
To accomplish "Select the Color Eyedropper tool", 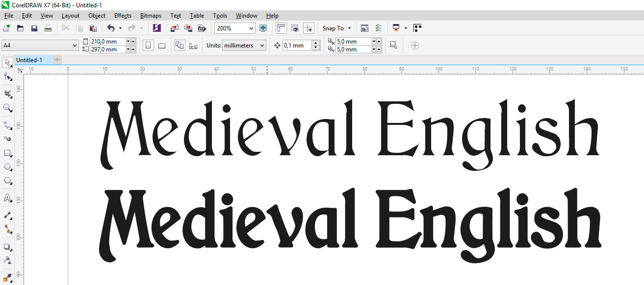I will coord(7,277).
